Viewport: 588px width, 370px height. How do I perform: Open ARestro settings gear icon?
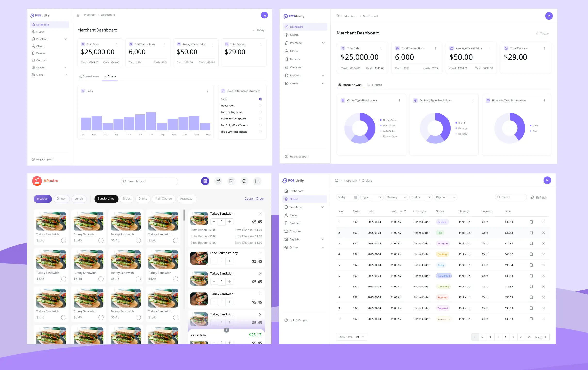[244, 181]
